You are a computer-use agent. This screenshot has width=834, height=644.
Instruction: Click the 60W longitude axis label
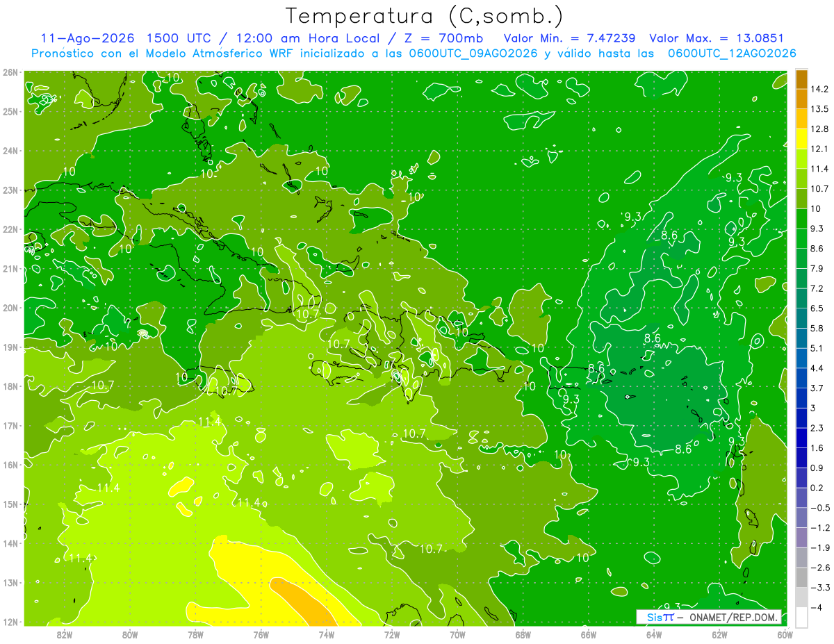[x=785, y=634]
